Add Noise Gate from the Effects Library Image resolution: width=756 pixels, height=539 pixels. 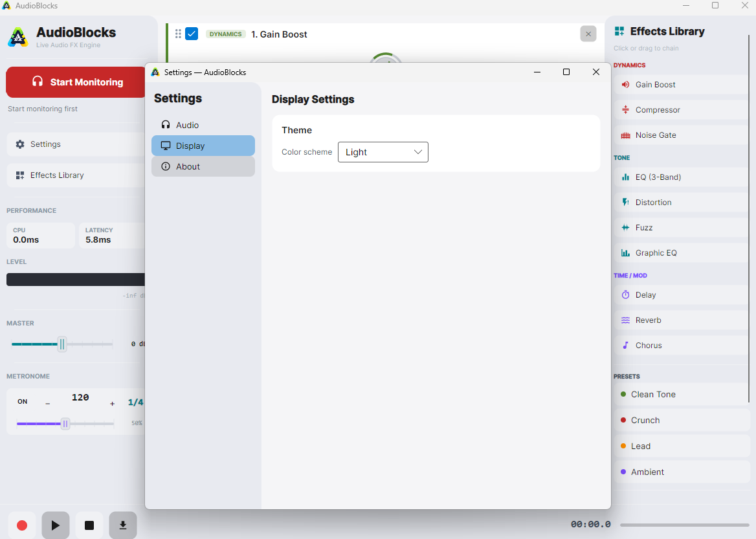click(682, 135)
